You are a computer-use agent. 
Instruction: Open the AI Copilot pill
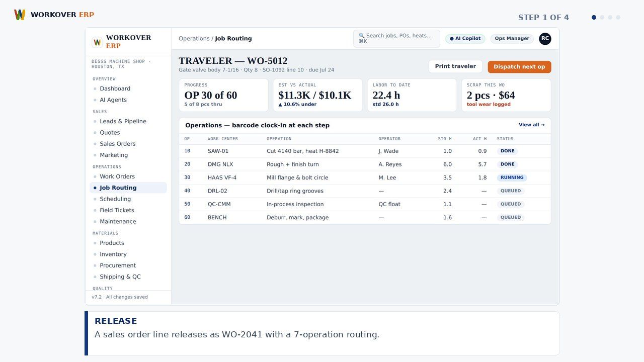point(465,39)
